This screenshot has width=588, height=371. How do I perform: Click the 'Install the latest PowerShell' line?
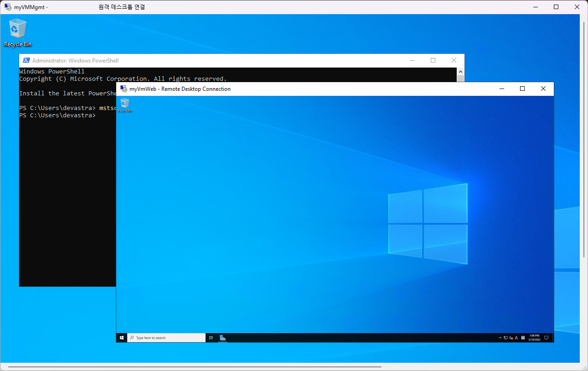tap(67, 93)
